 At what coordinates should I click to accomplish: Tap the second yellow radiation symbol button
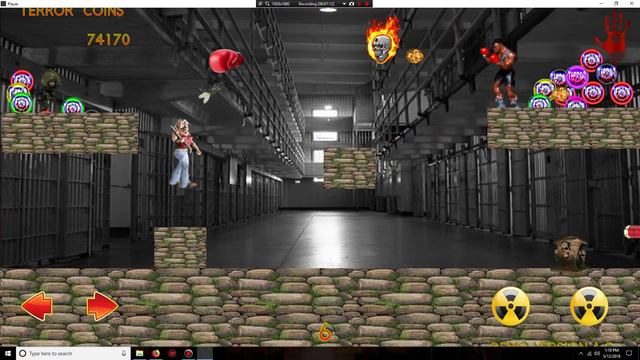tap(589, 307)
